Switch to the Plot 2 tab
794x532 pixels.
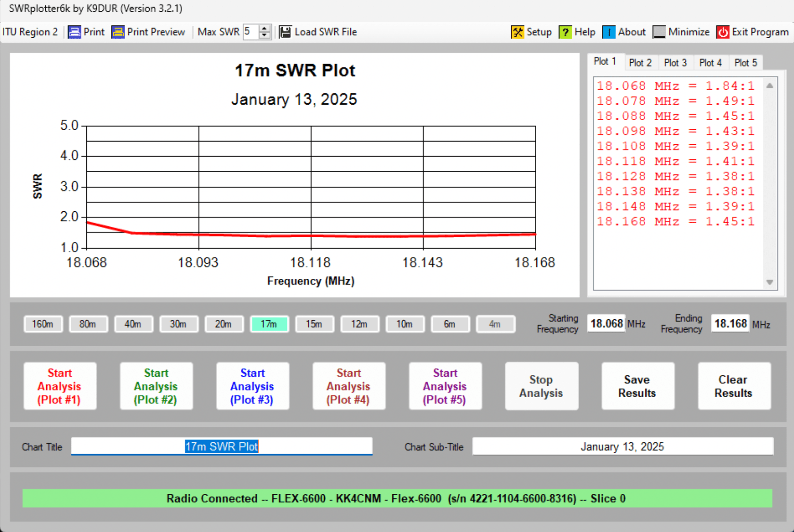coord(640,63)
